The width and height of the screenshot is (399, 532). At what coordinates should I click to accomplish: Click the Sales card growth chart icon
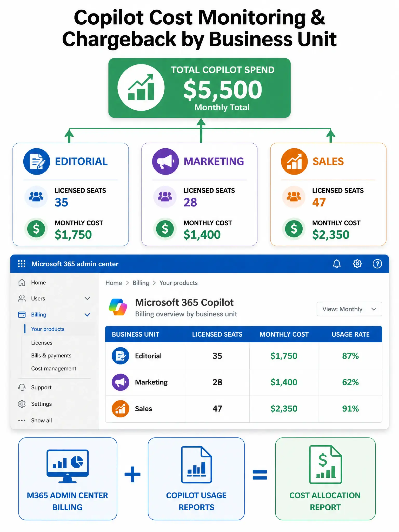click(294, 161)
